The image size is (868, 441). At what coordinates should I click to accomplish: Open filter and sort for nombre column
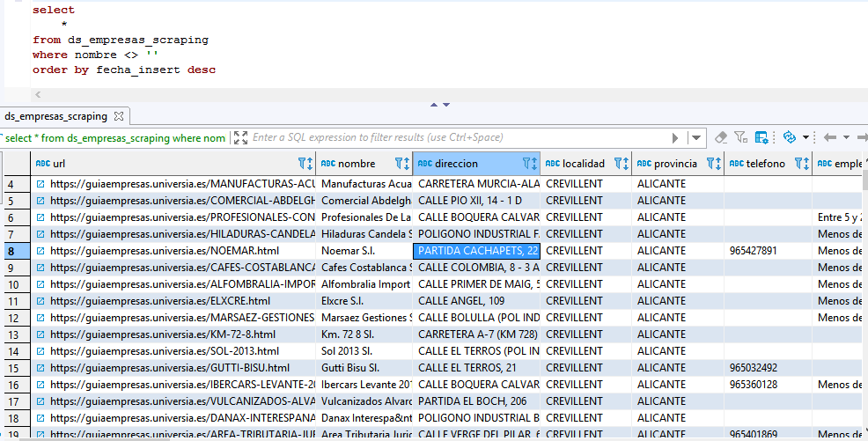pos(402,163)
